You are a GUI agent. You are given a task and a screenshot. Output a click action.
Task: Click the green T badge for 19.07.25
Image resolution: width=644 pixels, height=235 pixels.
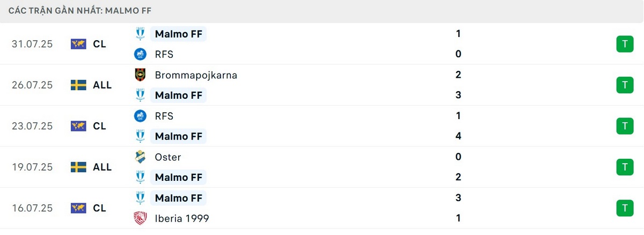coord(625,167)
